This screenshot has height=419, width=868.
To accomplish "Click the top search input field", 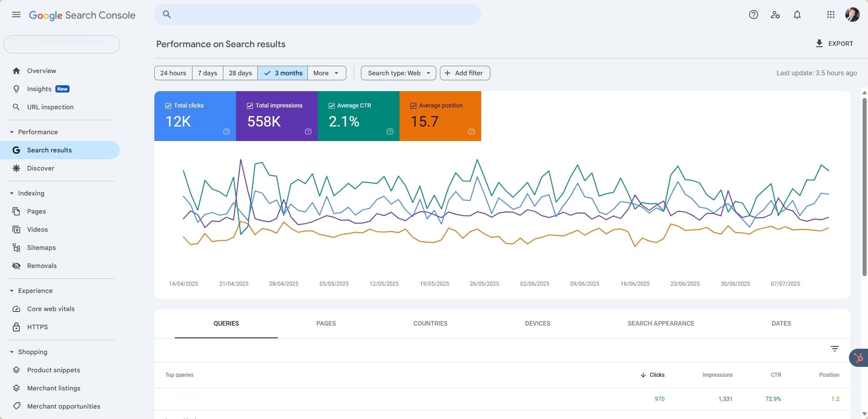I will pos(317,14).
